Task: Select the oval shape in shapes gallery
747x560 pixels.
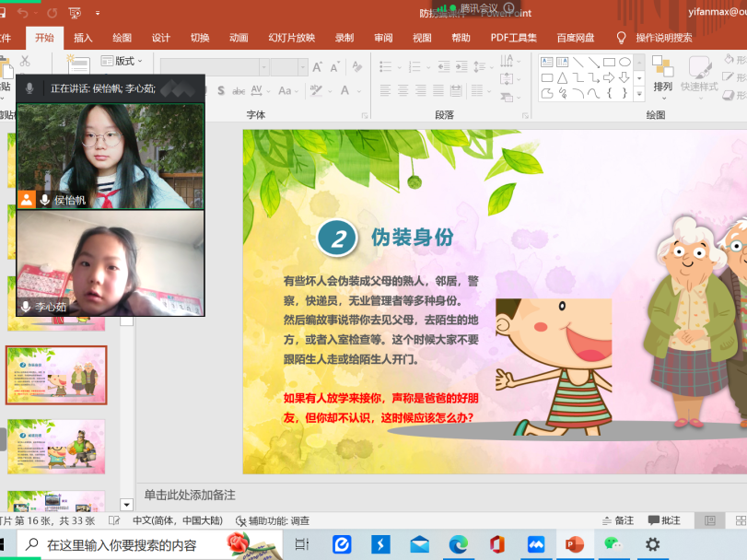Action: point(624,63)
